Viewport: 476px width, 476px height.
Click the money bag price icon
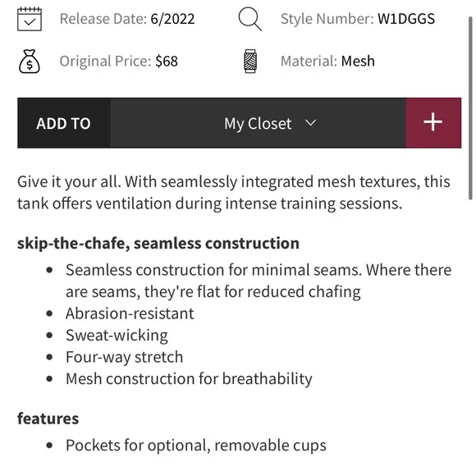click(x=30, y=62)
